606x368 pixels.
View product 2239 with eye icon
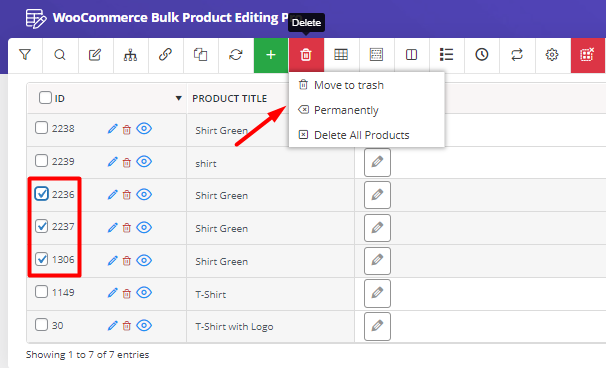[144, 161]
